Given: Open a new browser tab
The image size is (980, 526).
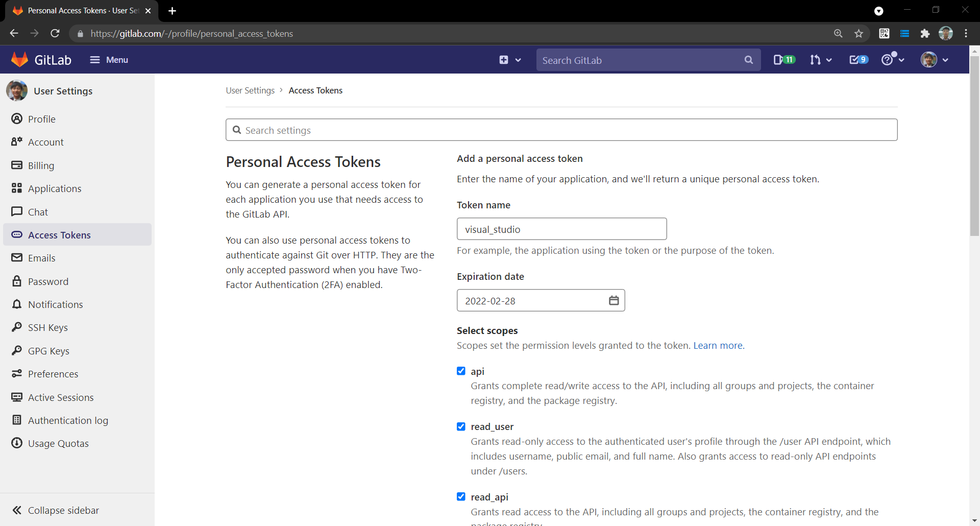Looking at the screenshot, I should tap(172, 11).
